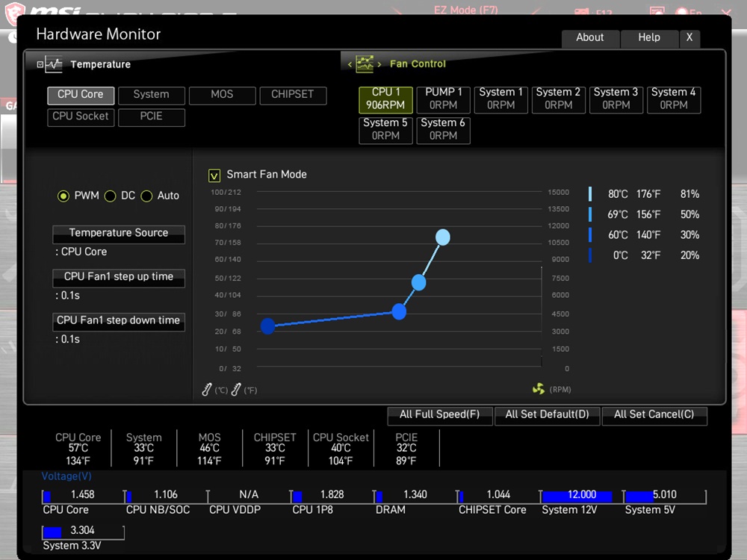Click the CHIPSET Core 1.044 voltage bar

498,497
